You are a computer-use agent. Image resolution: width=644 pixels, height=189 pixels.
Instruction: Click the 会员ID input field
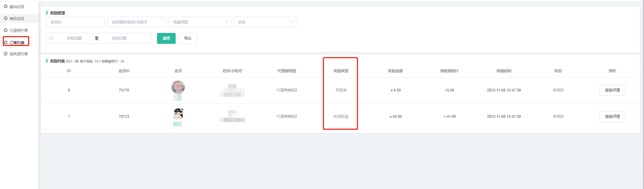76,22
